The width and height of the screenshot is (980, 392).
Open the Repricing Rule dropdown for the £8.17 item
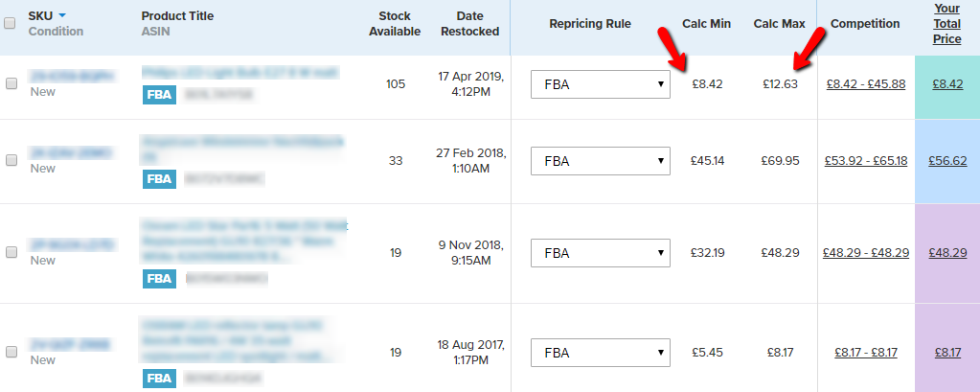[601, 352]
